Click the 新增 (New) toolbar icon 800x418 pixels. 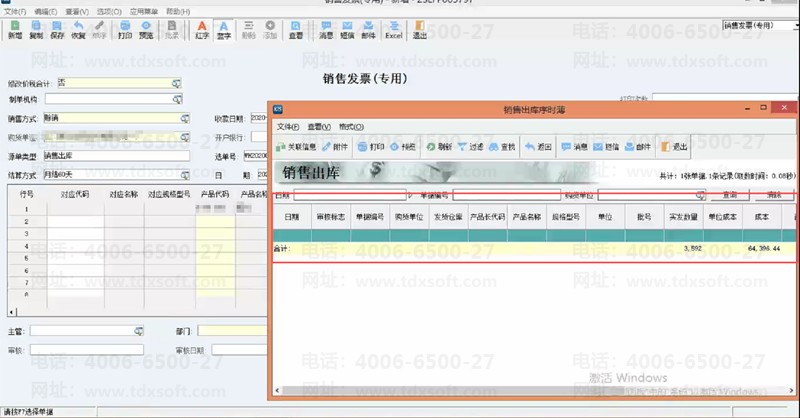14,29
